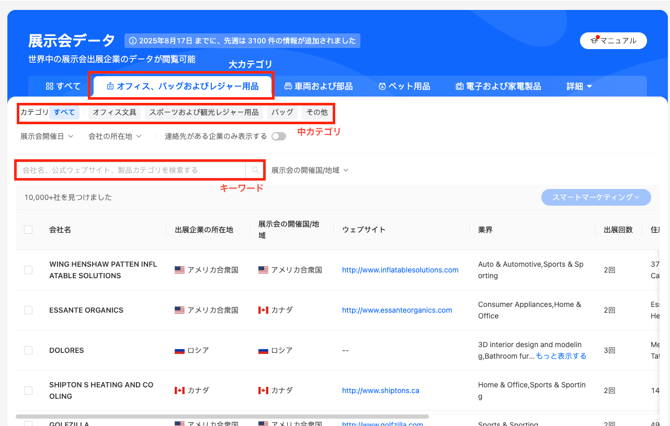Viewport: 670px width, 426px height.
Task: Click the icon on the マニュアル button
Action: [x=594, y=40]
